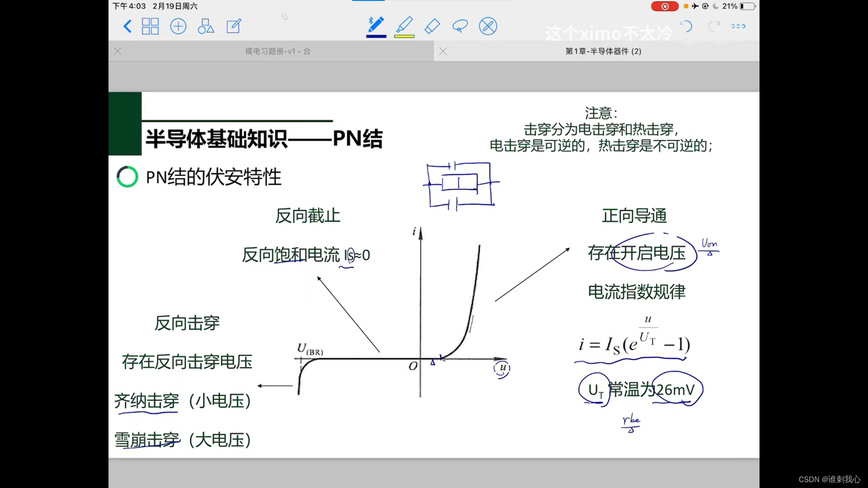Select the lasso selection tool
Viewport: 868px width, 488px height.
tap(460, 26)
